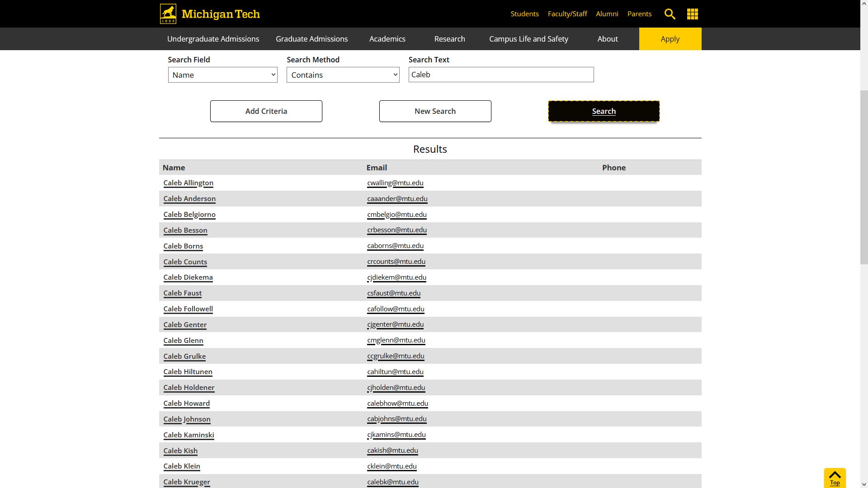
Task: Email cafollow@mtu.edu
Action: 396,309
